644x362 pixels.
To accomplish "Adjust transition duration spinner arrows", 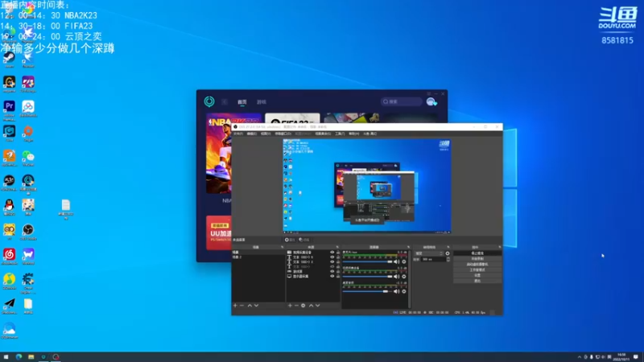I will [x=448, y=259].
